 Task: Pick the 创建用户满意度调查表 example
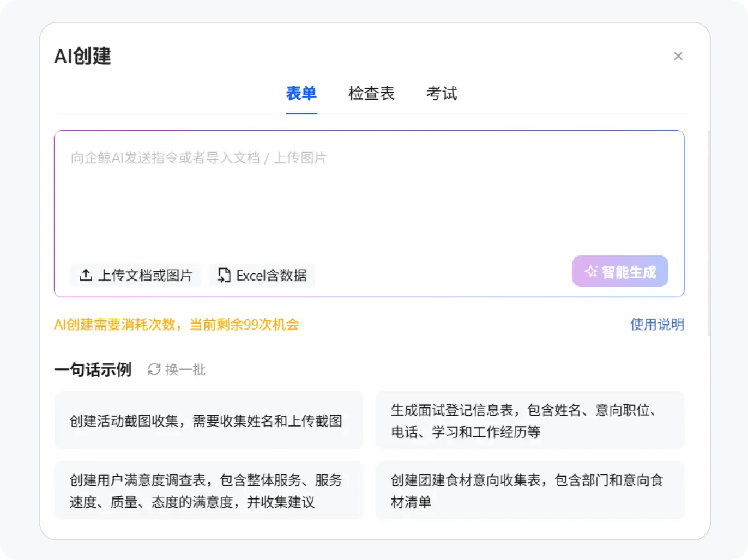coord(209,490)
